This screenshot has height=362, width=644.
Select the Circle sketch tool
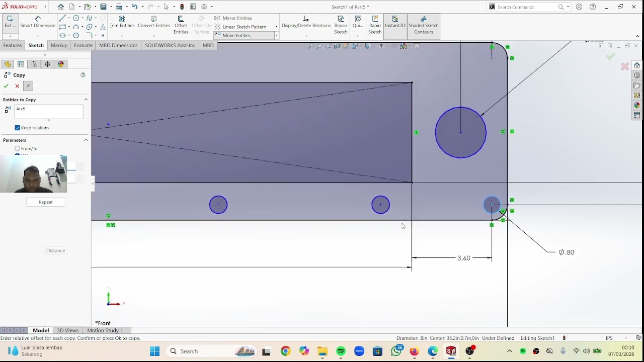point(76,18)
